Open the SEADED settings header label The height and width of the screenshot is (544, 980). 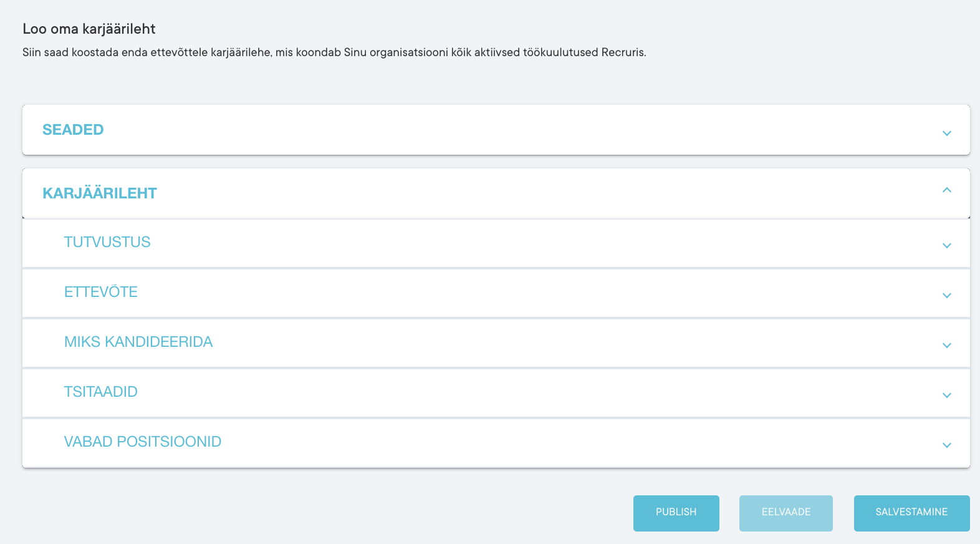coord(73,130)
